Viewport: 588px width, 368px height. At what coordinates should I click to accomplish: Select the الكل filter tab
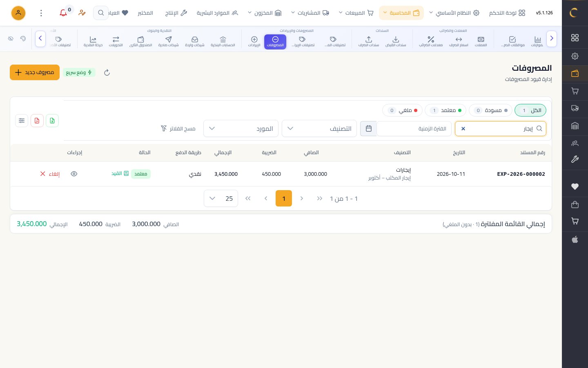530,110
